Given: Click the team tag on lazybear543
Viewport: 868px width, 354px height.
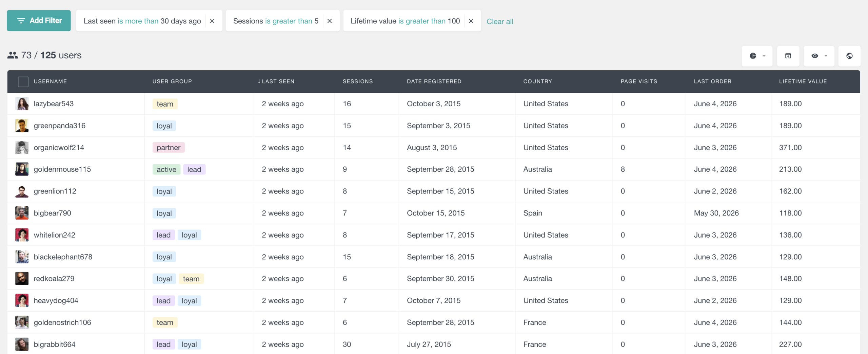Looking at the screenshot, I should 165,104.
